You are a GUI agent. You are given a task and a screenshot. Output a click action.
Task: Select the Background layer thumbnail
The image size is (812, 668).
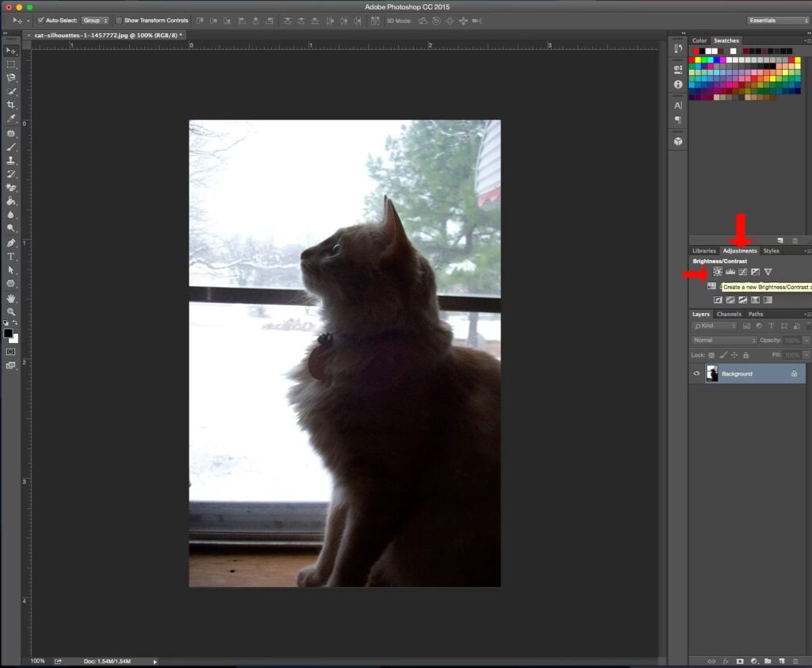tap(712, 373)
